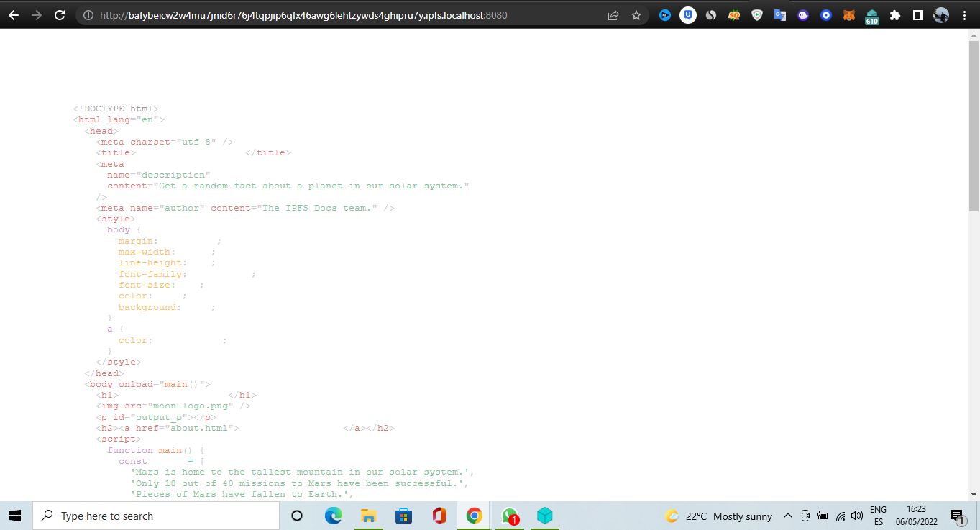Image resolution: width=980 pixels, height=530 pixels.
Task: Open the mail extension showing 610 unread
Action: click(871, 14)
